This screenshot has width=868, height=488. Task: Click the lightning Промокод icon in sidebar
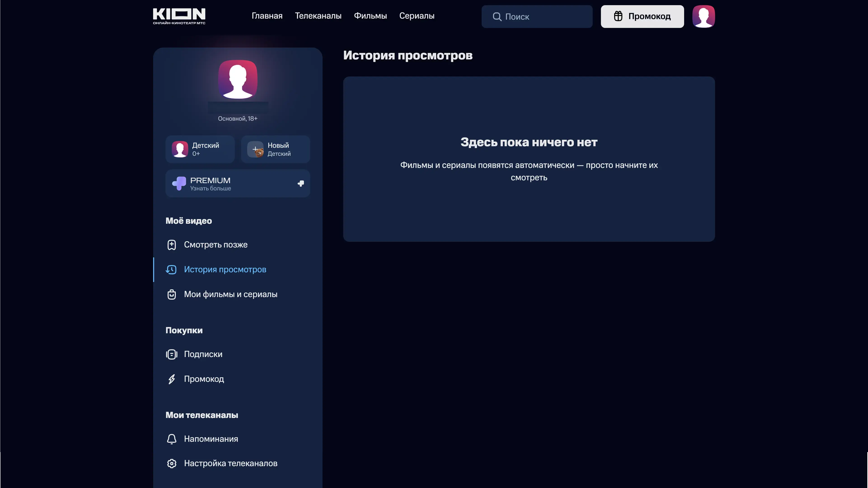pyautogui.click(x=171, y=379)
